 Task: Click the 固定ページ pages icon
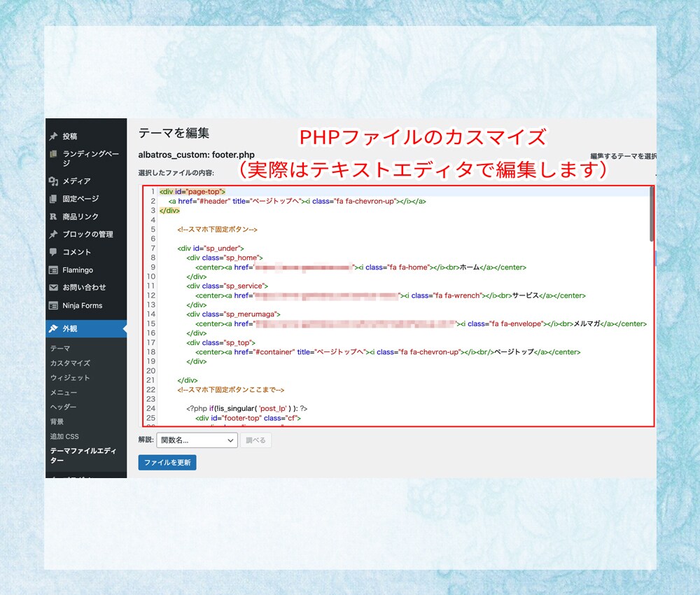coord(54,199)
